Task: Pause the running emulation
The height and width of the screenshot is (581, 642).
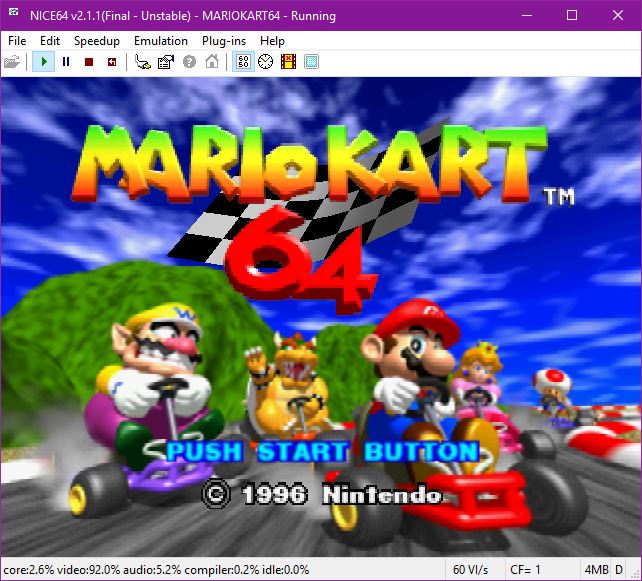Action: click(x=66, y=62)
